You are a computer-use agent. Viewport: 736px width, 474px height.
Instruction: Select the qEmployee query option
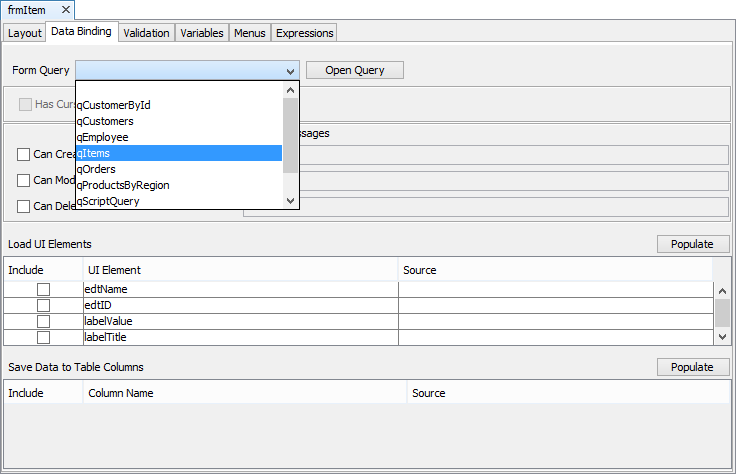click(x=179, y=137)
